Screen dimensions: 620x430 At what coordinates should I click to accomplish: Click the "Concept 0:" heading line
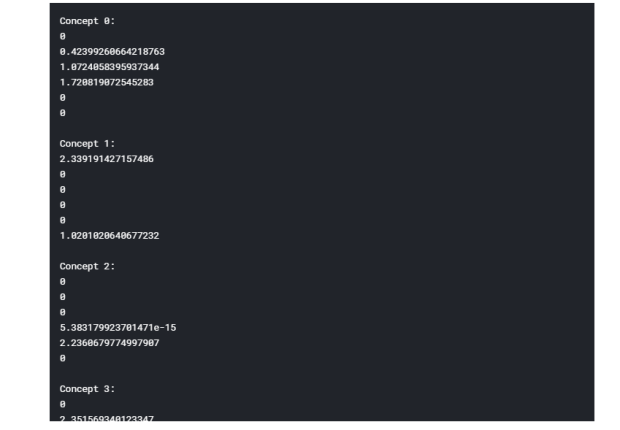pyautogui.click(x=86, y=20)
